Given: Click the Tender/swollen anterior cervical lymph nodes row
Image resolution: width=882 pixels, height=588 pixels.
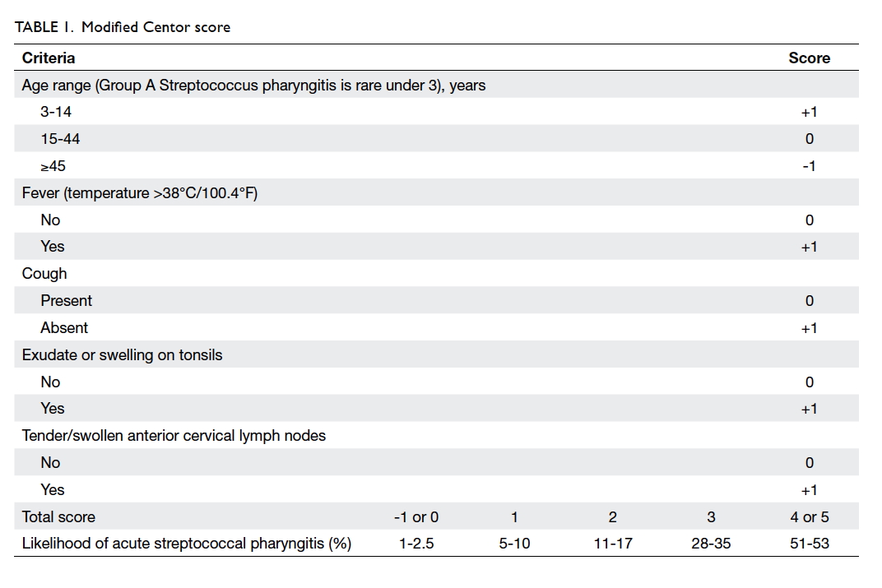Looking at the screenshot, I should click(x=437, y=436).
